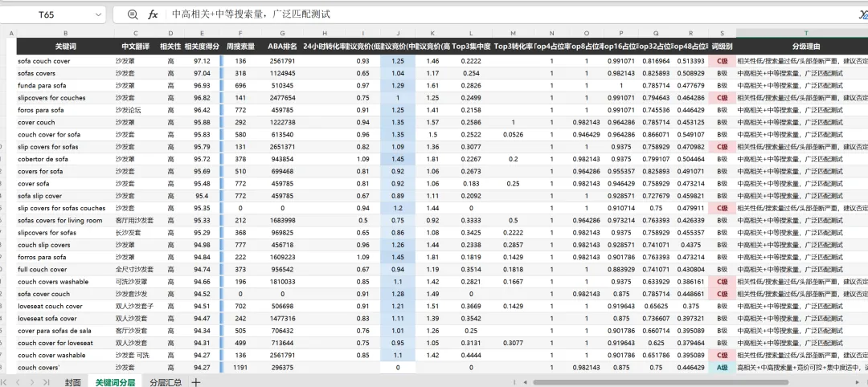Viewport: 868px width, 387px height.
Task: Select the 'funda para sofa' keyword cell
Action: 65,86
